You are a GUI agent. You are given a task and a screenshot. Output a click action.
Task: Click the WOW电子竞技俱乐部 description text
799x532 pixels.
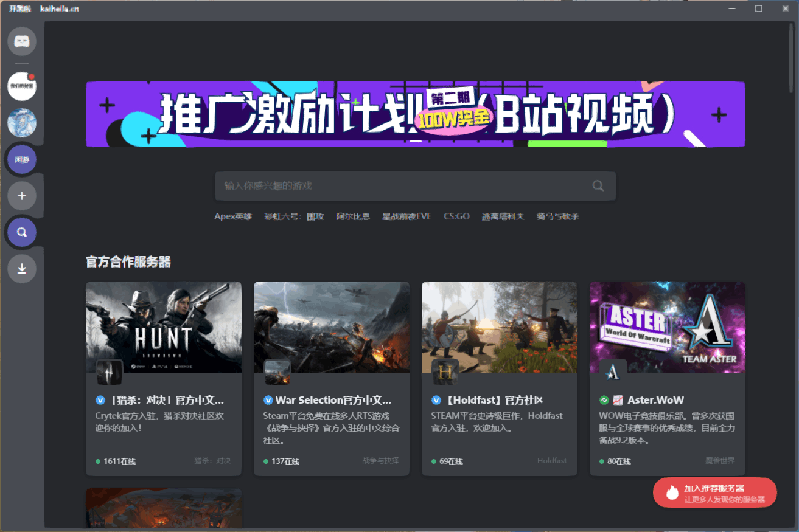coord(667,428)
